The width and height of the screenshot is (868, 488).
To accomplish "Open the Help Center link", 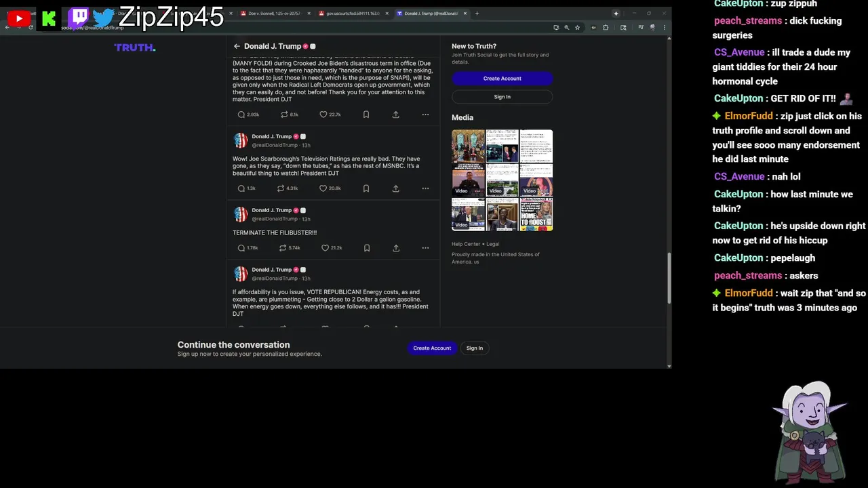I will [x=466, y=244].
